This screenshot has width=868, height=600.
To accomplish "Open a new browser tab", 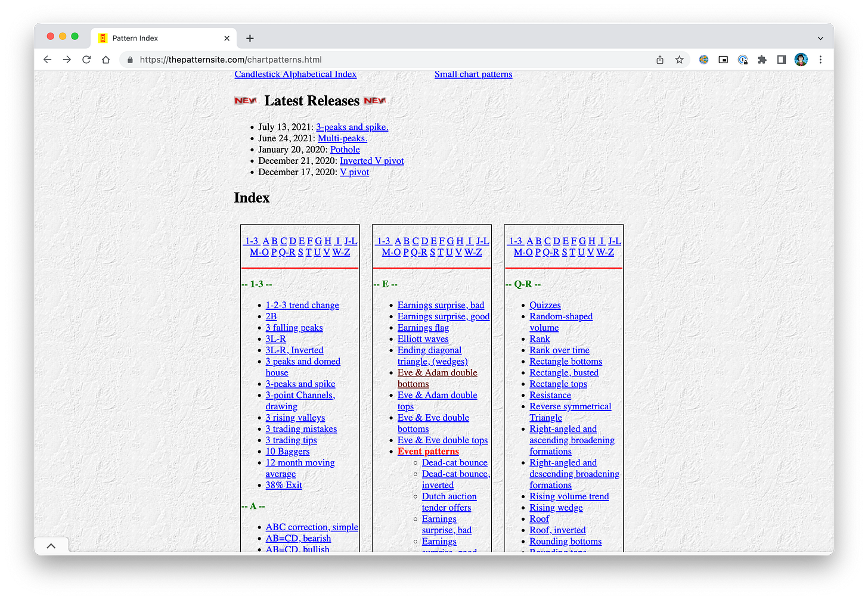I will click(x=250, y=38).
